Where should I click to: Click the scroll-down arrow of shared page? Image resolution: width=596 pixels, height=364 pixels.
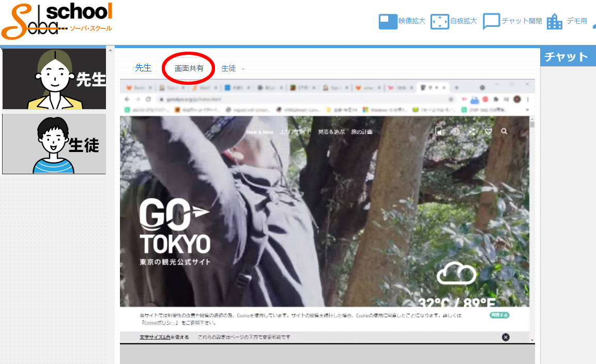tap(532, 340)
